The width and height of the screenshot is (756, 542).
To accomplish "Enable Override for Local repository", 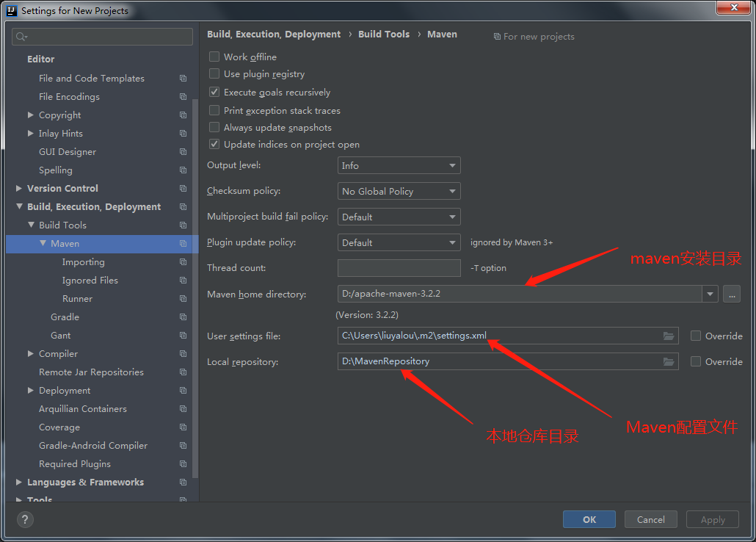I will 695,361.
